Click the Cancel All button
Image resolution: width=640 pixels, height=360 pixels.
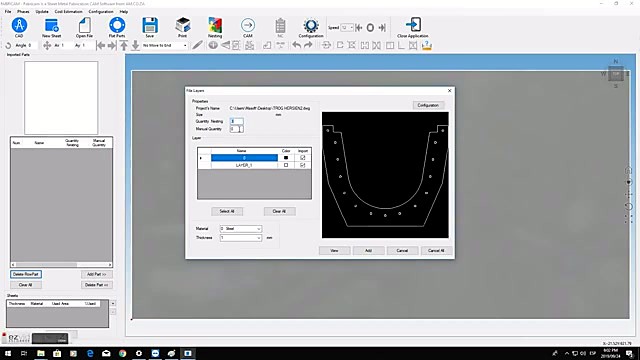[x=436, y=250]
